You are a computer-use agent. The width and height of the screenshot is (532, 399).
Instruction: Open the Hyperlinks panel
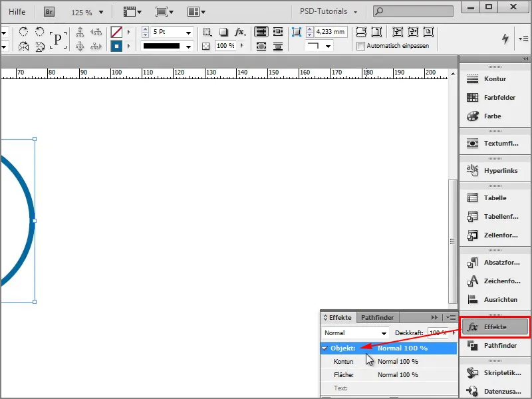495,170
